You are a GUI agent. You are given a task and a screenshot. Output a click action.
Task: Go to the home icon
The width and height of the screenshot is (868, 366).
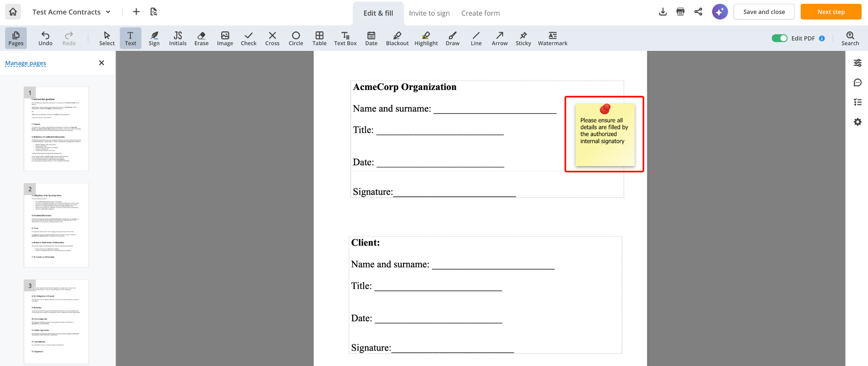click(x=13, y=12)
